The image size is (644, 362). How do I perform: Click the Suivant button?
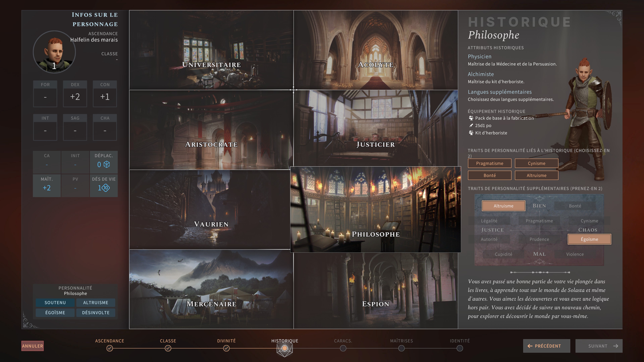pos(599,346)
